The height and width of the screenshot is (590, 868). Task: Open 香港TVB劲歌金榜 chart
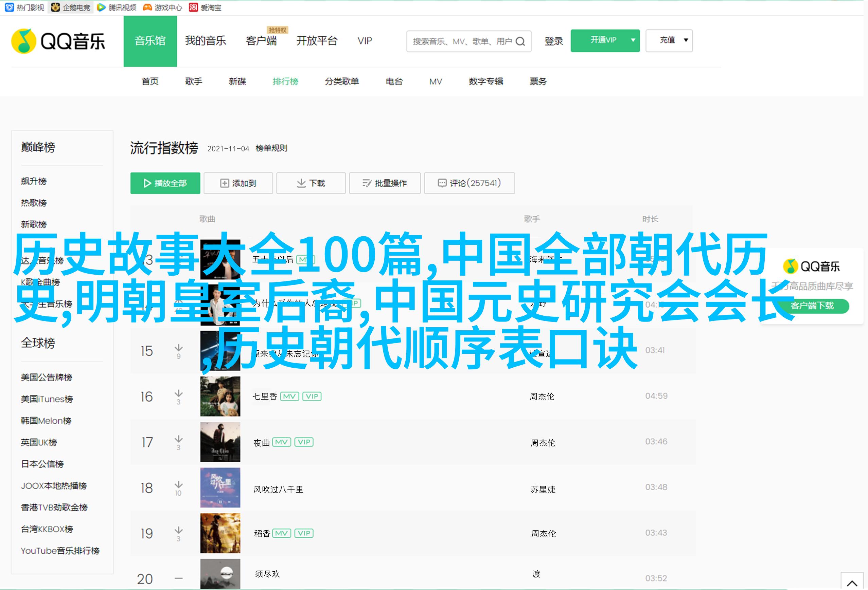54,507
